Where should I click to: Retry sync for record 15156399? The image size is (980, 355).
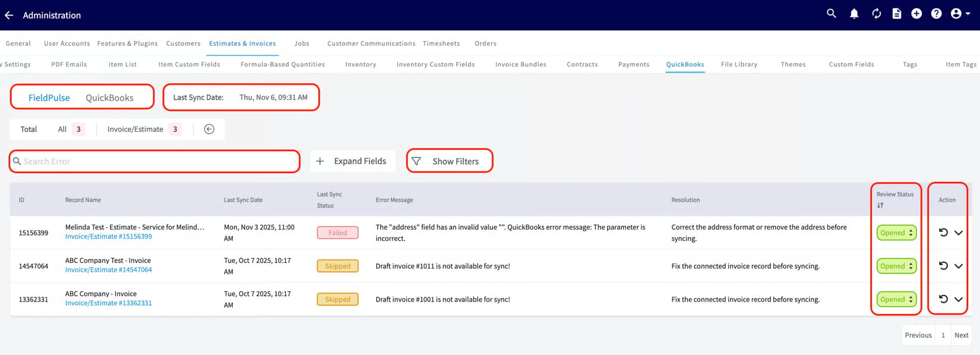pos(943,233)
